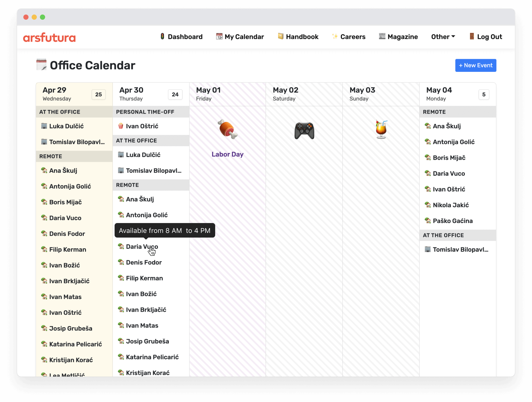Click the 24 count badge on Apr 30
This screenshot has height=402, width=532.
(175, 94)
